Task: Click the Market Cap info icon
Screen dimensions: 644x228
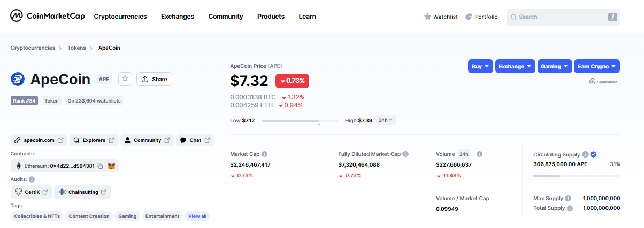Action: pyautogui.click(x=265, y=154)
